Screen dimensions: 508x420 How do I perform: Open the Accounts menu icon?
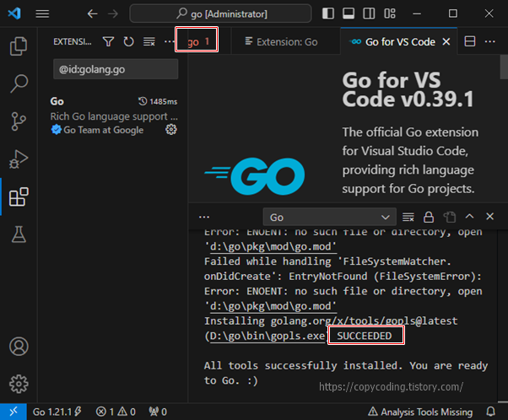pos(19,347)
